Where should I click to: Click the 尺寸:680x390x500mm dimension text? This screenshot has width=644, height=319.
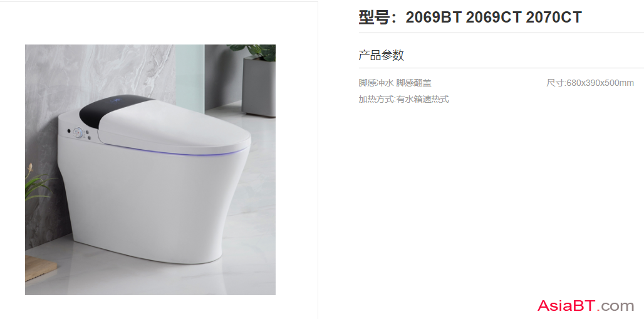click(x=590, y=83)
